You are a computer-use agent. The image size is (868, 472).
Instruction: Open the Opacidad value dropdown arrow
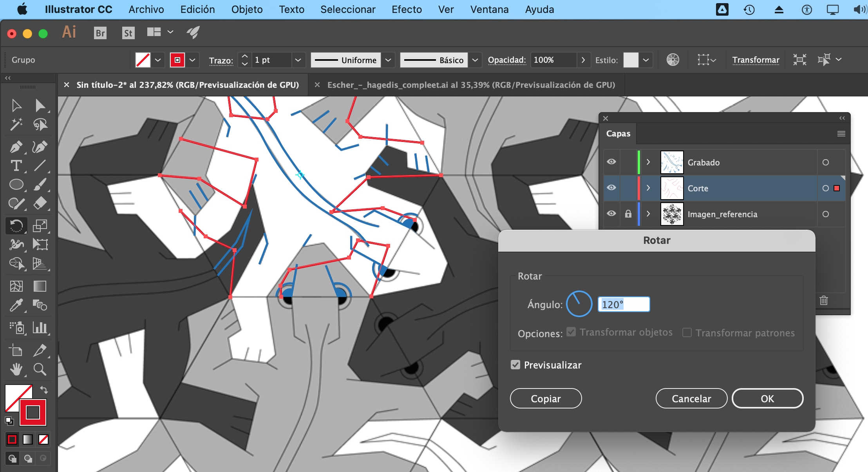coord(583,60)
